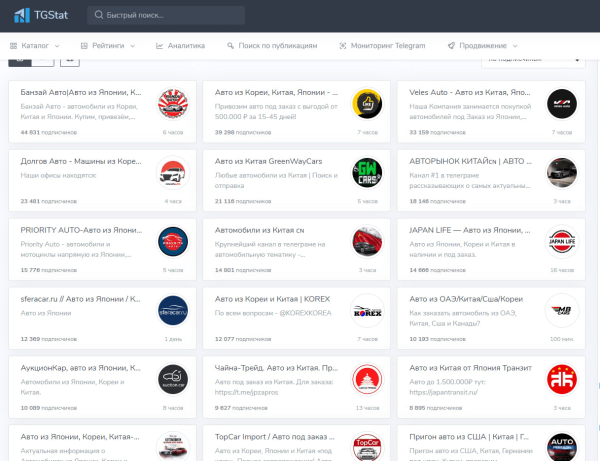600x461 pixels.
Task: Click the TGStat logo
Action: [x=40, y=15]
